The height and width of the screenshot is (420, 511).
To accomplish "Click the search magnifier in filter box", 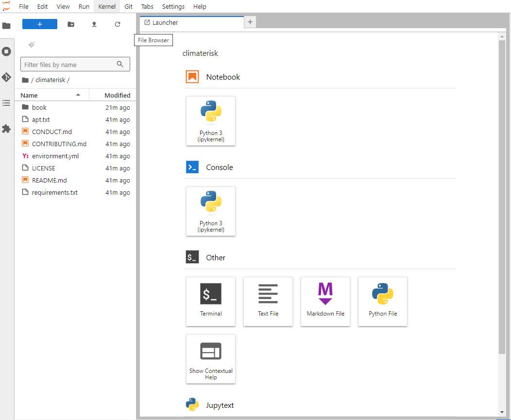I will (x=120, y=64).
